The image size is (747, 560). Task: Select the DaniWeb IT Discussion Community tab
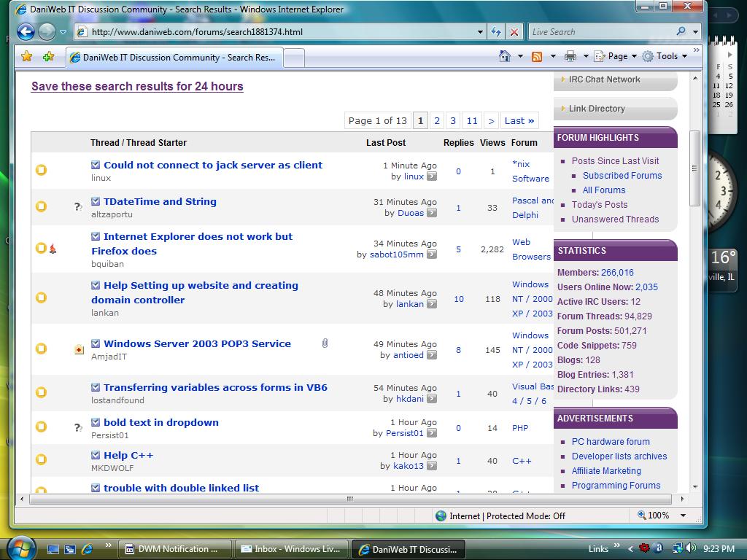[174, 58]
